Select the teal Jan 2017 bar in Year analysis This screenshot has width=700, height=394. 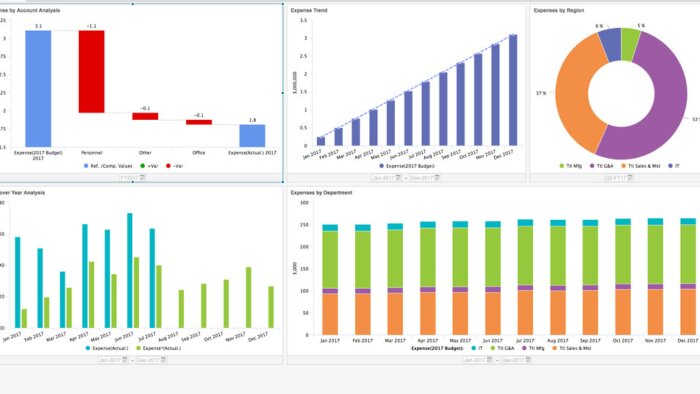tap(18, 282)
